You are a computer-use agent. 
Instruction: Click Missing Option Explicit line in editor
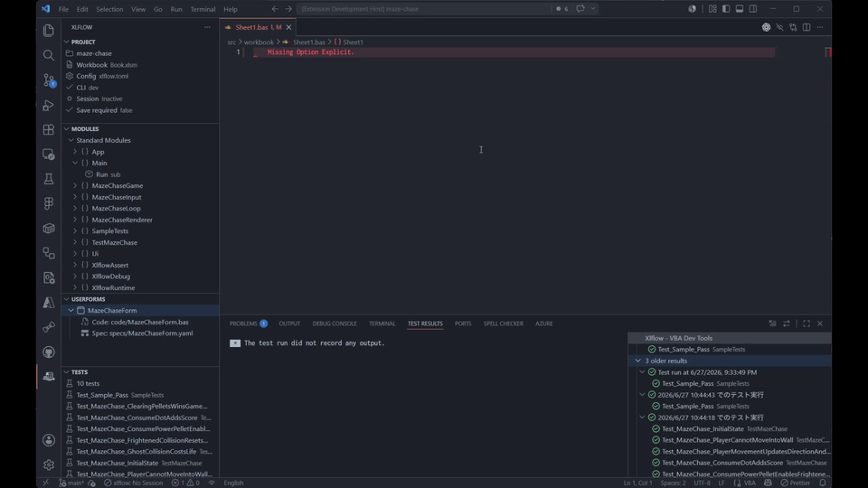point(310,52)
